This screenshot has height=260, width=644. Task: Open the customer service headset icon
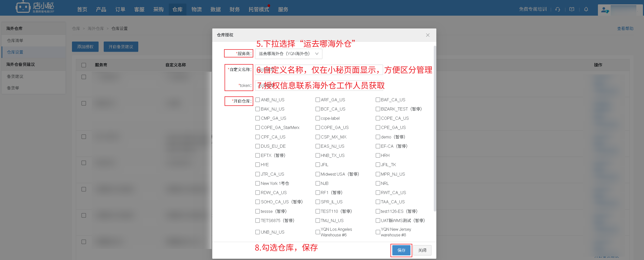tap(558, 9)
